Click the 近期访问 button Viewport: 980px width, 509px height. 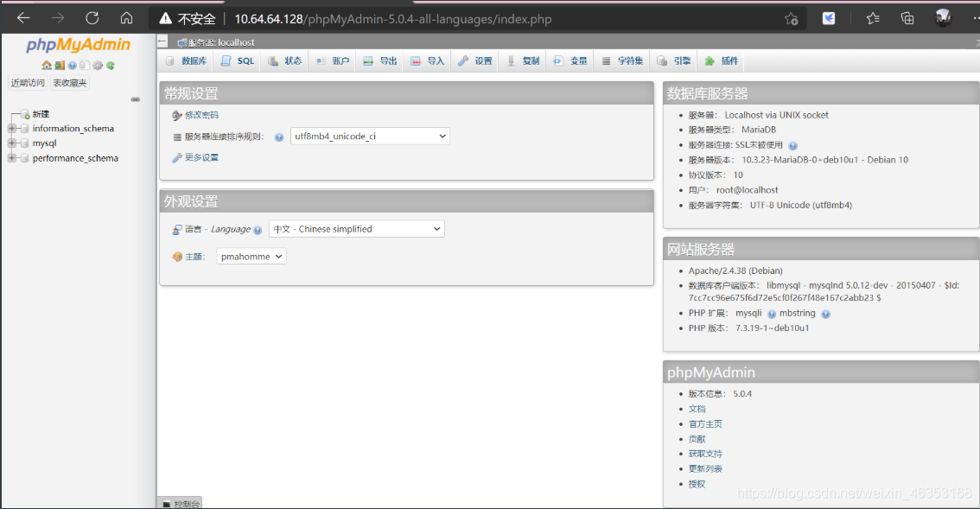pos(28,83)
